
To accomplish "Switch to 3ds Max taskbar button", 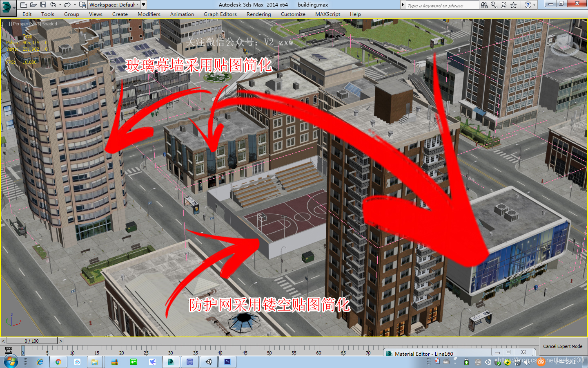I will [x=171, y=362].
